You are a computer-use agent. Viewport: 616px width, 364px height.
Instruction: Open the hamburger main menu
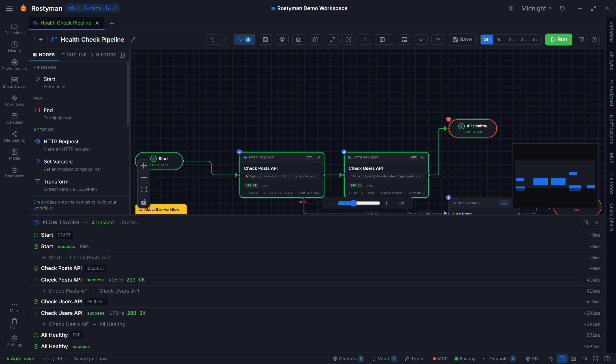(9, 8)
